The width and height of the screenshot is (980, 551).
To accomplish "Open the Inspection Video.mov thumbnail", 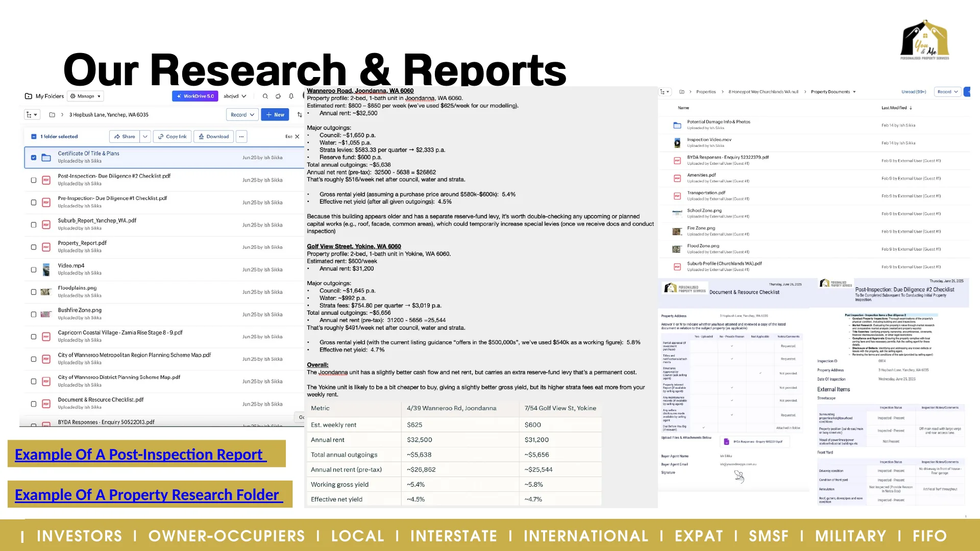I will pyautogui.click(x=677, y=143).
